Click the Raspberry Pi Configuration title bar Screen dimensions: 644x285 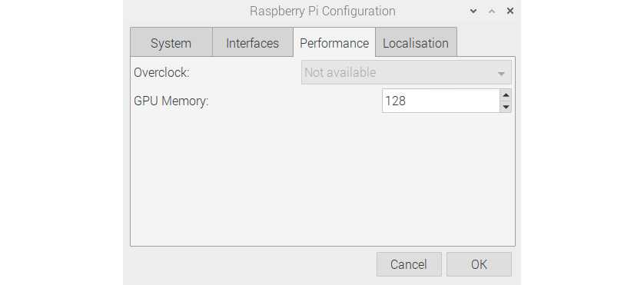323,11
